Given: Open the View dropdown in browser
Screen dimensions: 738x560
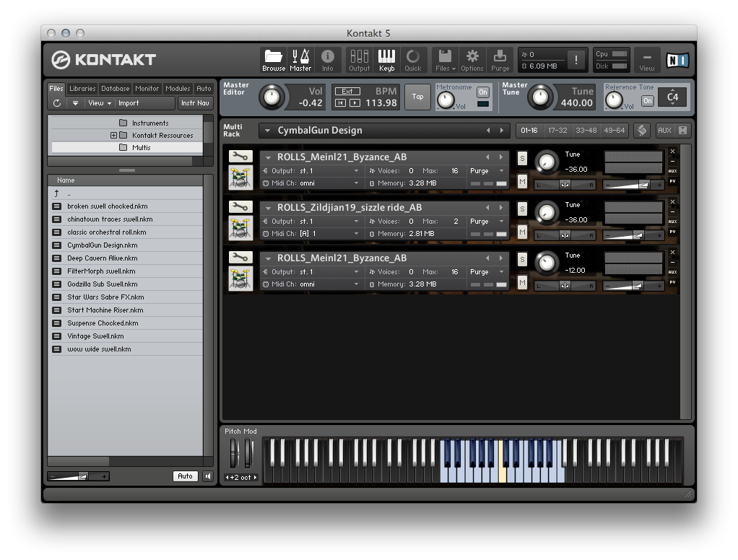Looking at the screenshot, I should pyautogui.click(x=100, y=103).
